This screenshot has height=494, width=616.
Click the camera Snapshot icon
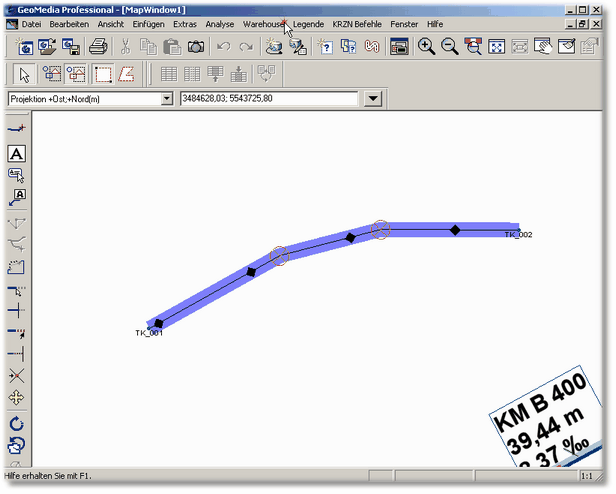click(x=197, y=46)
